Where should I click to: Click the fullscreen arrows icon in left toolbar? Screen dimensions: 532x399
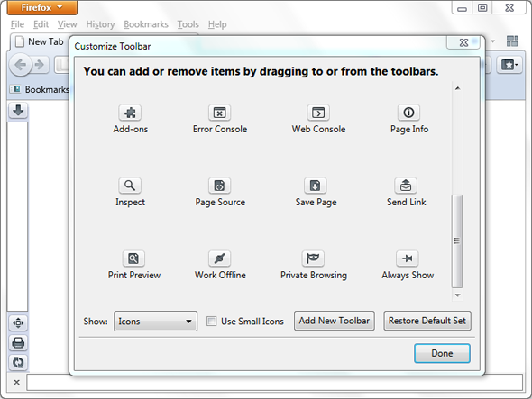(x=18, y=323)
